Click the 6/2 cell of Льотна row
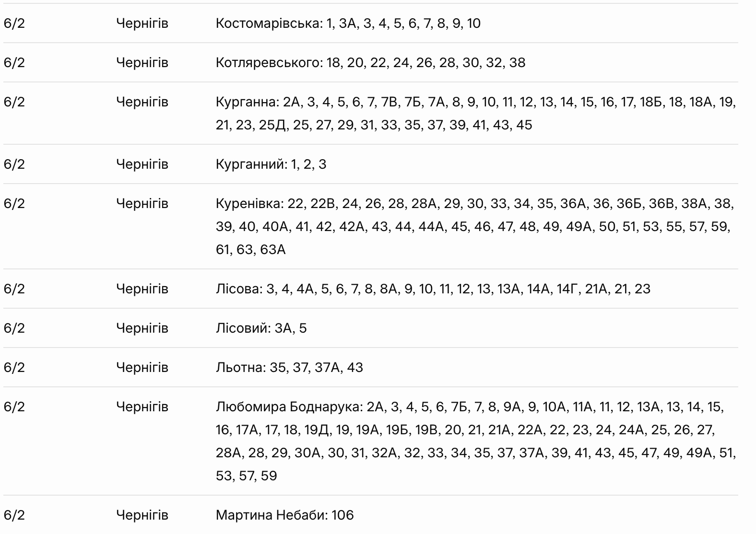This screenshot has width=756, height=534. (14, 368)
